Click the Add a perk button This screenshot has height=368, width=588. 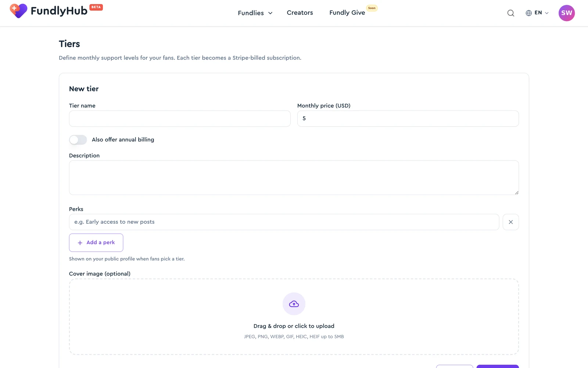[x=96, y=243]
